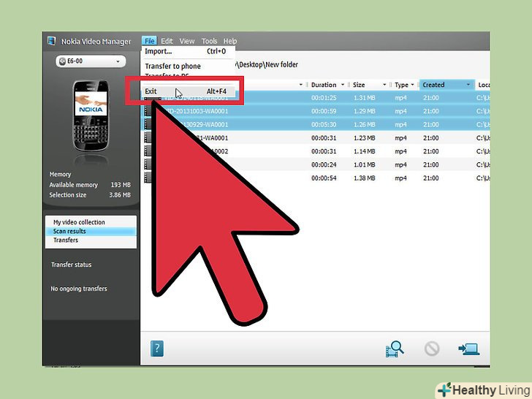This screenshot has width=532, height=399.
Task: Select video row with duration 00:00:59
Action: (315, 111)
